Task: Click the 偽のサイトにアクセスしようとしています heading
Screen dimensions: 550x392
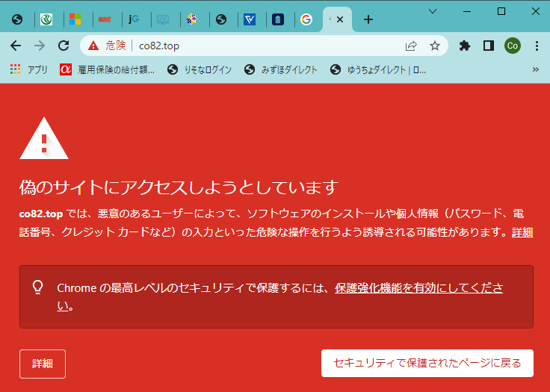Action: point(179,187)
